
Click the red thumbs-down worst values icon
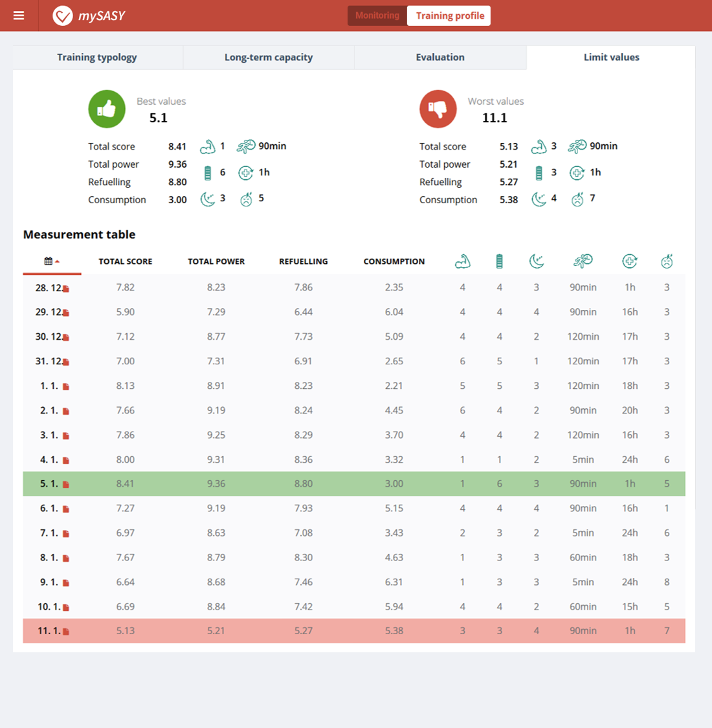[438, 109]
